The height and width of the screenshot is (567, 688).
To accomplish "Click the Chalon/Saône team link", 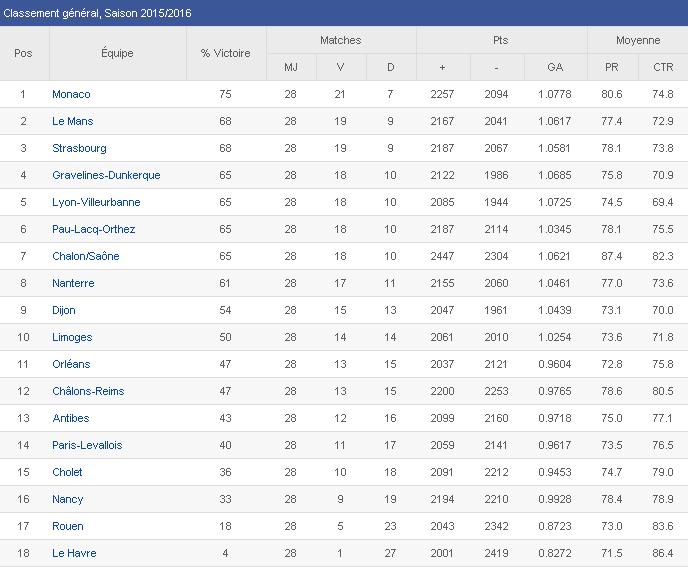I will click(x=85, y=256).
